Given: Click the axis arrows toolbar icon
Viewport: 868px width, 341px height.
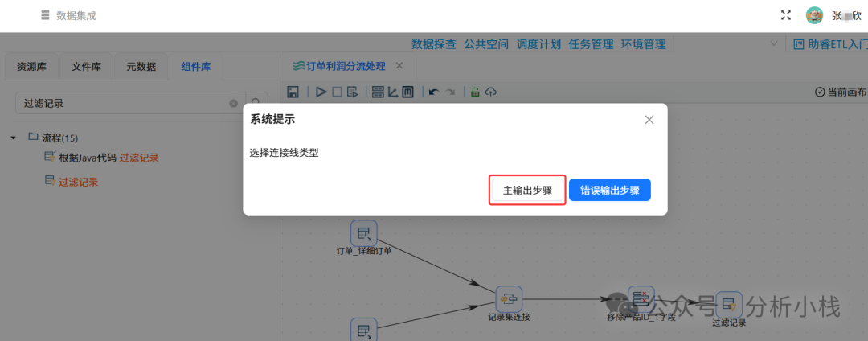Looking at the screenshot, I should [x=393, y=92].
